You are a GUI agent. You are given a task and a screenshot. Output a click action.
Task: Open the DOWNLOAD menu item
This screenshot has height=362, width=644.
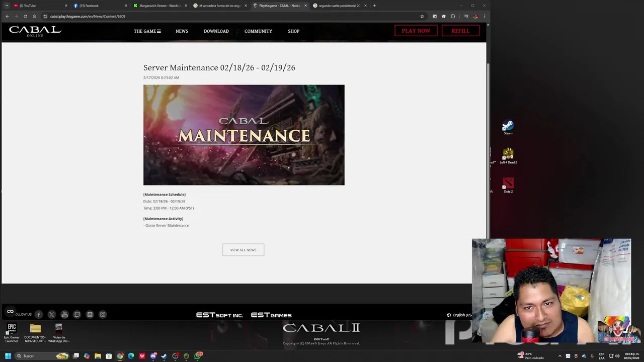pos(216,31)
